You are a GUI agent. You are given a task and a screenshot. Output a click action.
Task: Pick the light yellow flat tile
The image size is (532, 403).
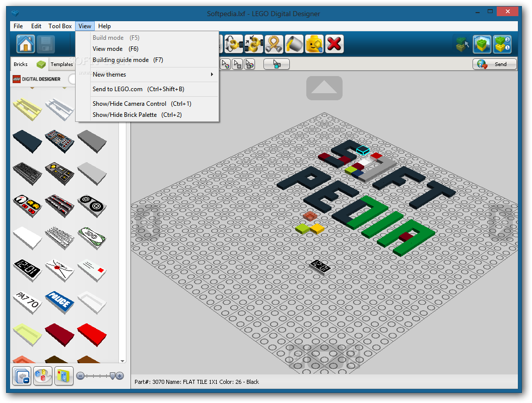pos(28,334)
